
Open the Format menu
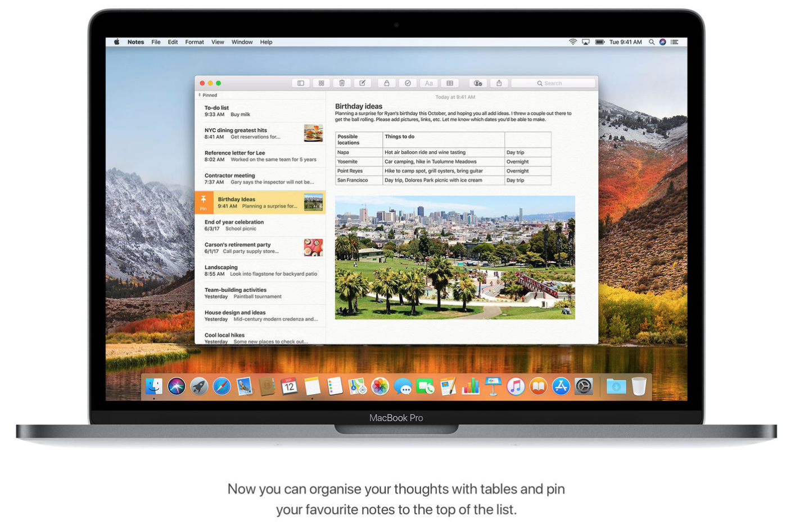coord(195,42)
